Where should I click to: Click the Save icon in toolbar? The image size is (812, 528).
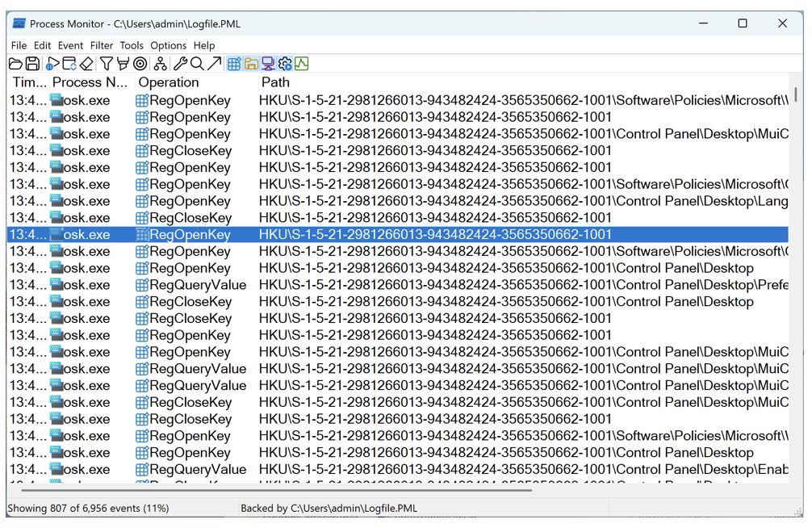[x=32, y=64]
